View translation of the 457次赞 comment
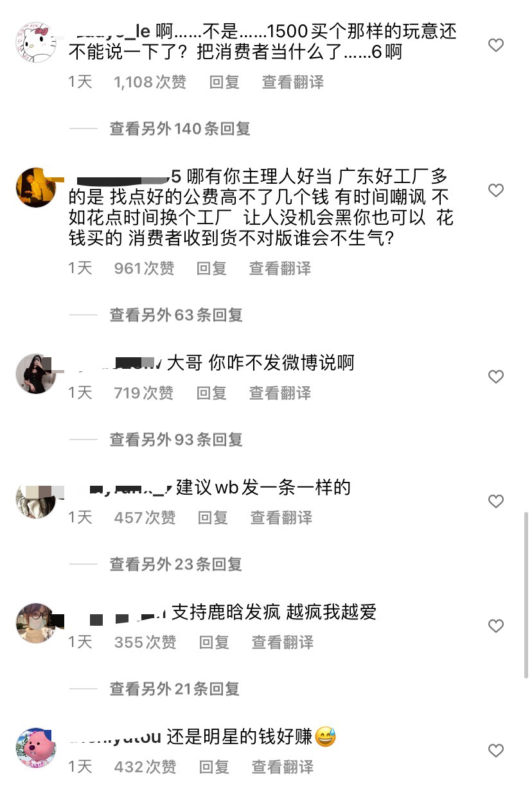The image size is (532, 789). pyautogui.click(x=281, y=517)
